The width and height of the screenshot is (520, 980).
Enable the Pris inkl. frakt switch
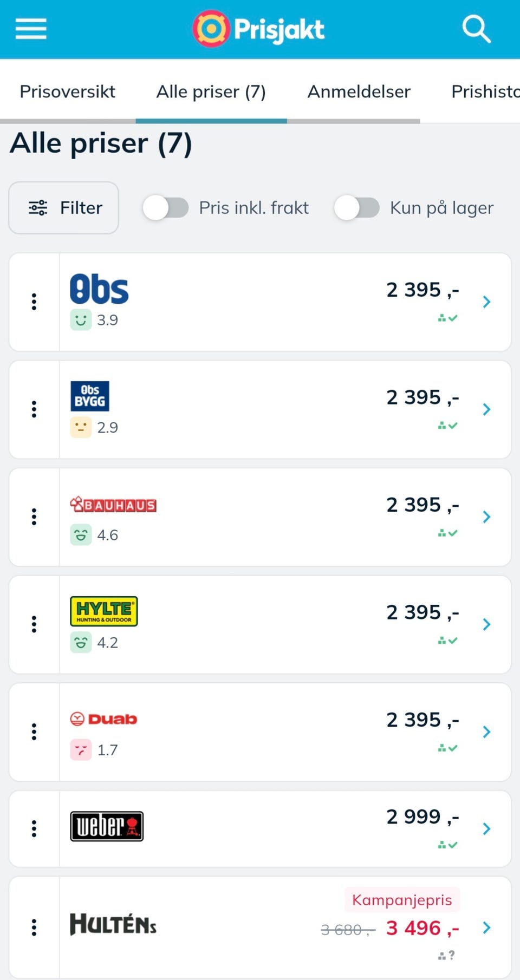(166, 208)
